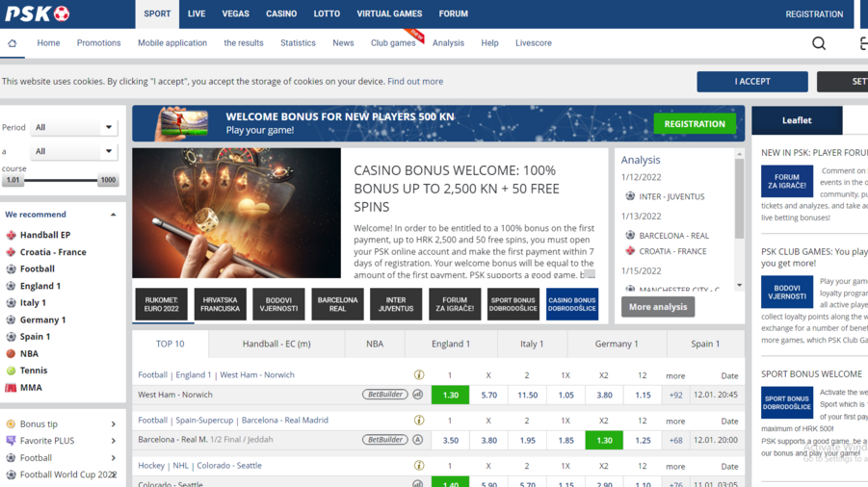Click the green REGISTRATION button on banner
This screenshot has width=868, height=487.
point(694,123)
